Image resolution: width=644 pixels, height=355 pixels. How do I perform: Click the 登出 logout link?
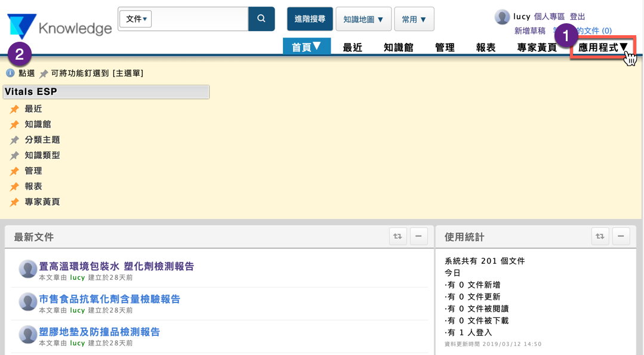coord(577,17)
